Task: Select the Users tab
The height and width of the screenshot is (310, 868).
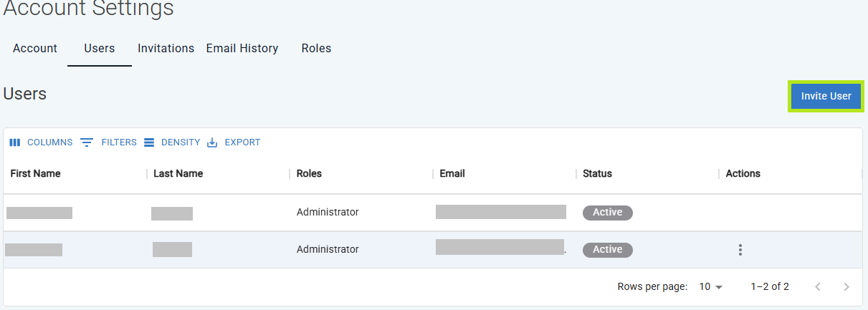Action: point(100,49)
